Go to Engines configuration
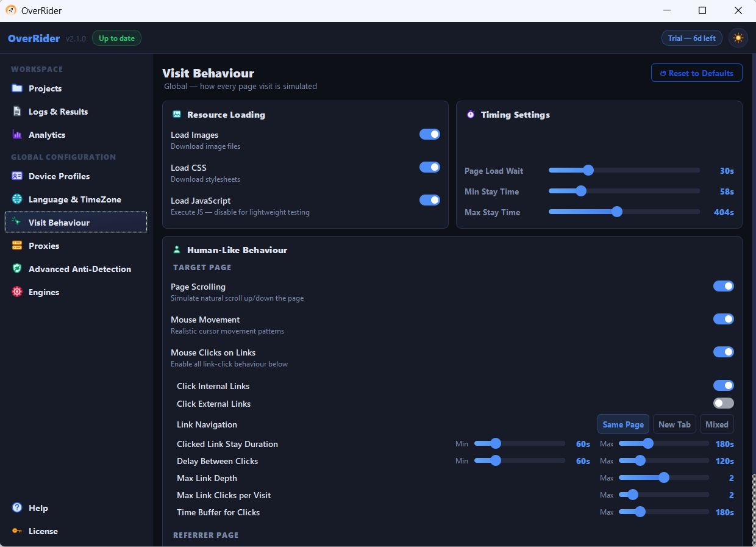Viewport: 756px width, 547px height. click(x=76, y=292)
